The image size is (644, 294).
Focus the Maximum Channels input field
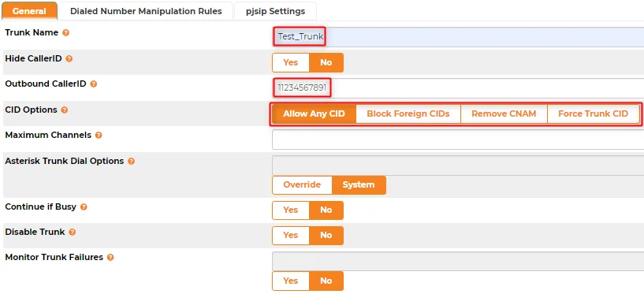click(458, 140)
